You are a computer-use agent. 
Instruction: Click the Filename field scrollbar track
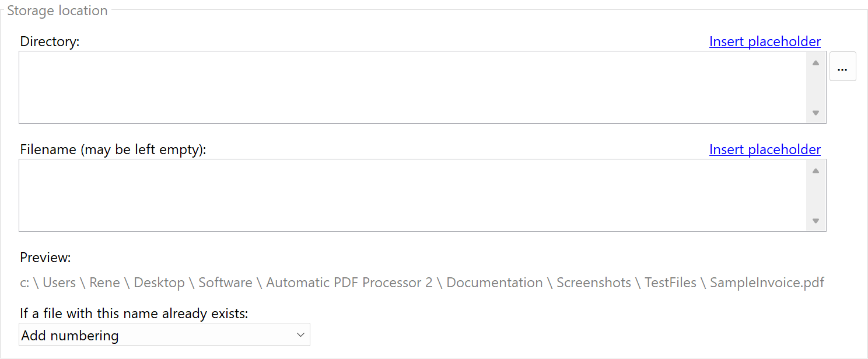coord(815,196)
